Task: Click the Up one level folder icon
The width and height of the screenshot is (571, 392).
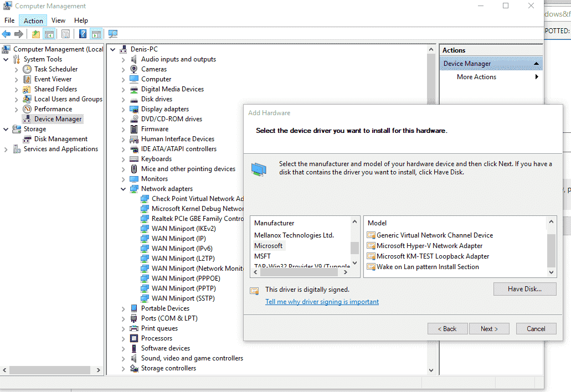Action: 35,34
